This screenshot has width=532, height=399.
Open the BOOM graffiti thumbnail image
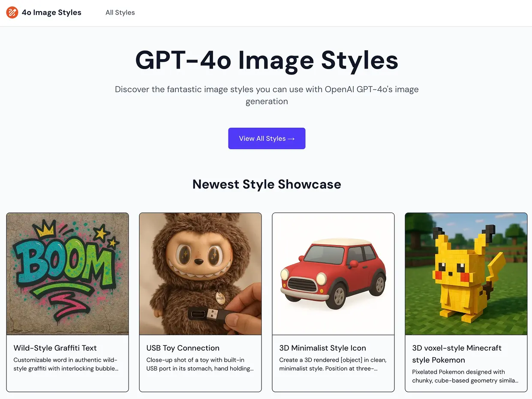tap(68, 274)
